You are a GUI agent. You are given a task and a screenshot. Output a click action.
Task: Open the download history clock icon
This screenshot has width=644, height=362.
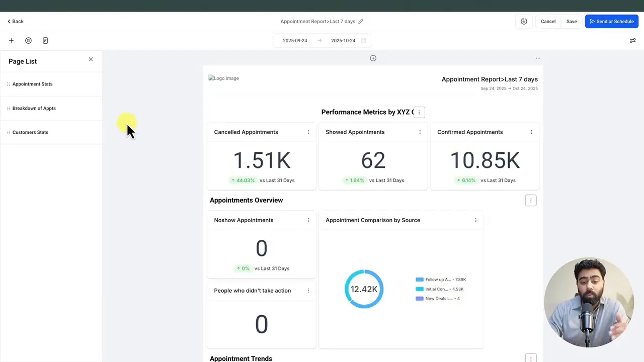(x=524, y=21)
